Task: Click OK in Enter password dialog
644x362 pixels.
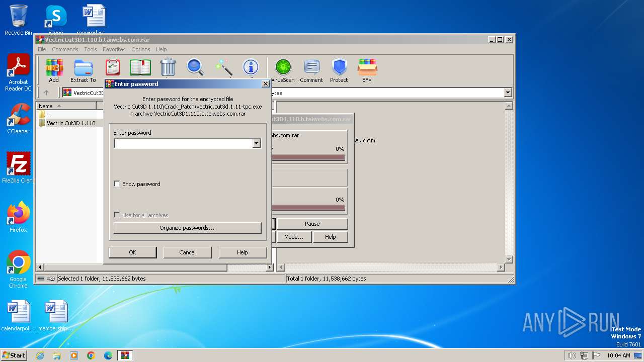Action: click(132, 252)
